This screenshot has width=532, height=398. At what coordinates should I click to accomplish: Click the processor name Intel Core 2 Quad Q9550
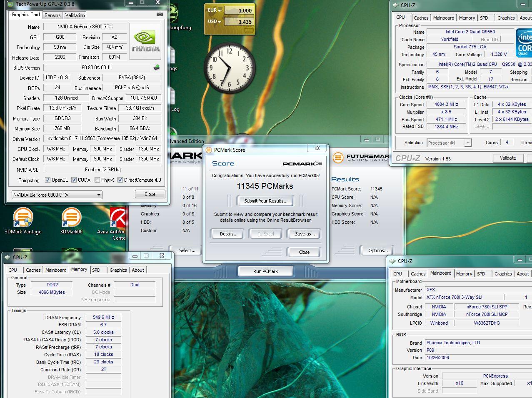(x=470, y=32)
